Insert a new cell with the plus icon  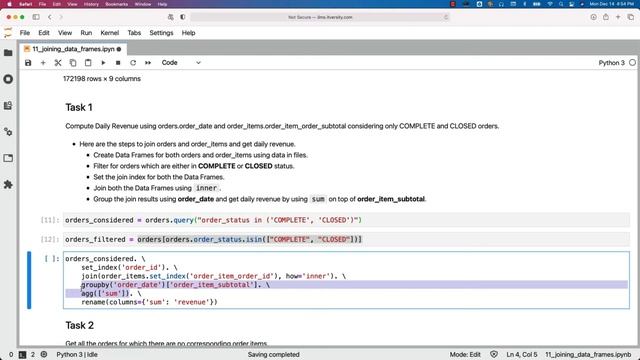[43, 63]
